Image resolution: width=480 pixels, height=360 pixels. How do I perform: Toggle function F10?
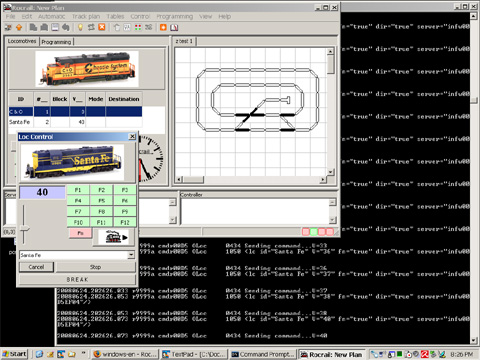click(78, 222)
